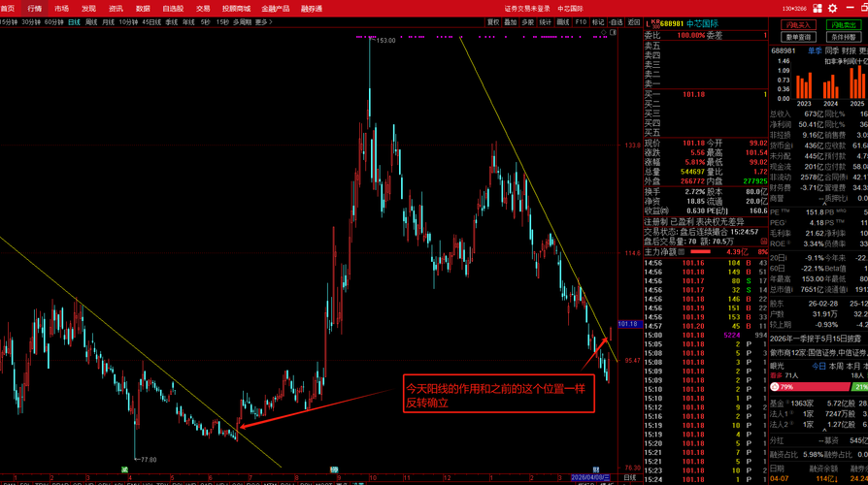The image size is (868, 485).
Task: Switch chart to the 5秒 period
Action: pos(206,22)
